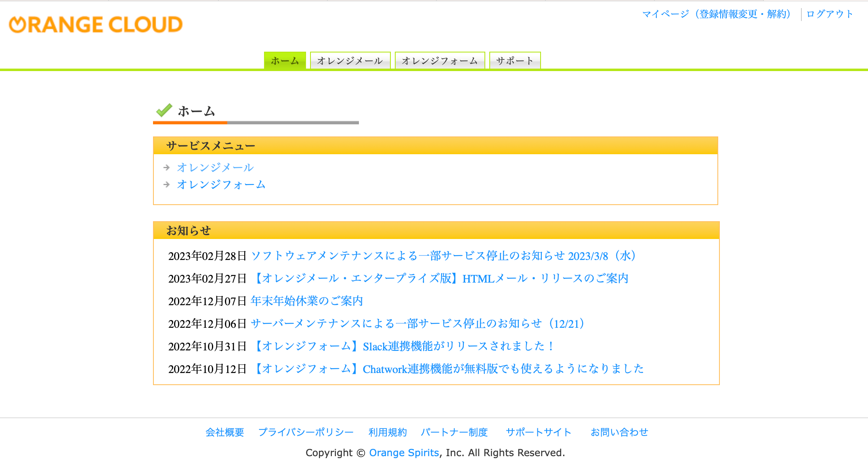Click お問い合わせ in the footer
Image resolution: width=868 pixels, height=461 pixels.
tap(619, 432)
